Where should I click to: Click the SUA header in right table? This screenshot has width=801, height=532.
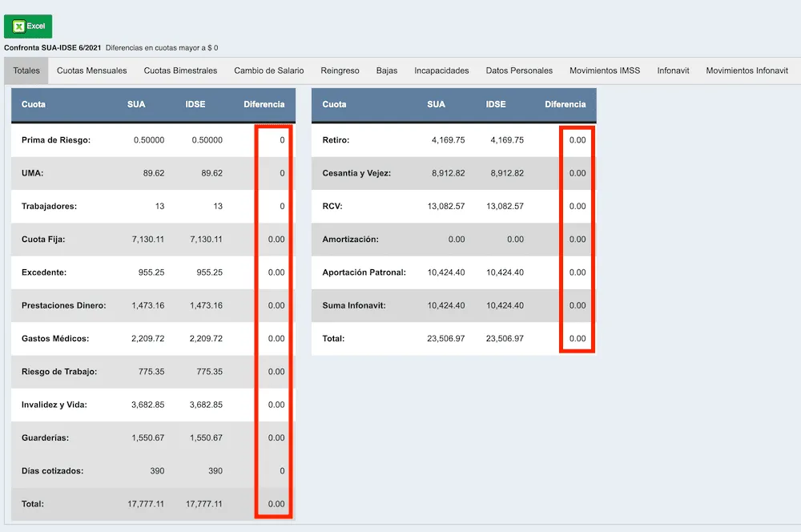click(x=436, y=104)
